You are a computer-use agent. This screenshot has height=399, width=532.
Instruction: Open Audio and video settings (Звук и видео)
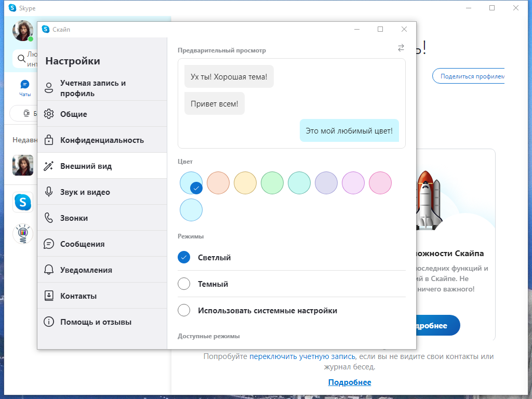102,192
